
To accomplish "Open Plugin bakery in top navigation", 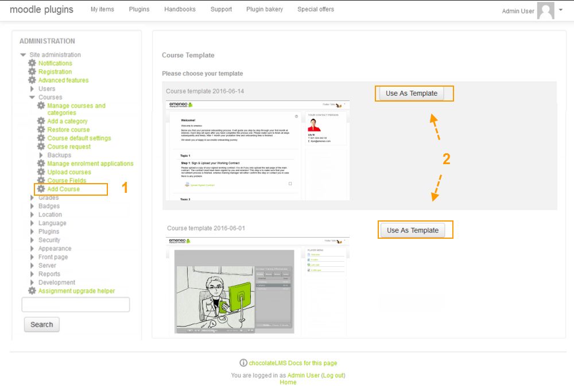I will 265,9.
